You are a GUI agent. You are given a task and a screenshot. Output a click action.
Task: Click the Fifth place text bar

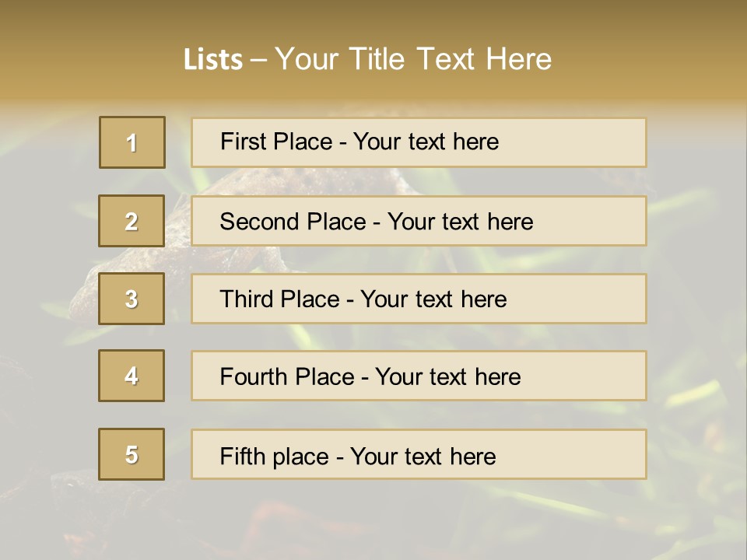click(x=419, y=454)
